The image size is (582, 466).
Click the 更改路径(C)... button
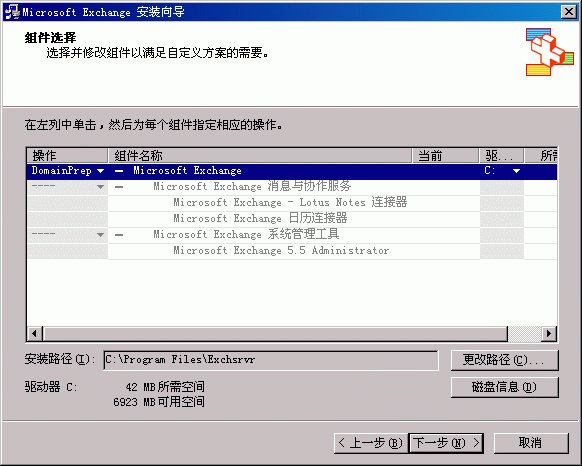pyautogui.click(x=504, y=360)
